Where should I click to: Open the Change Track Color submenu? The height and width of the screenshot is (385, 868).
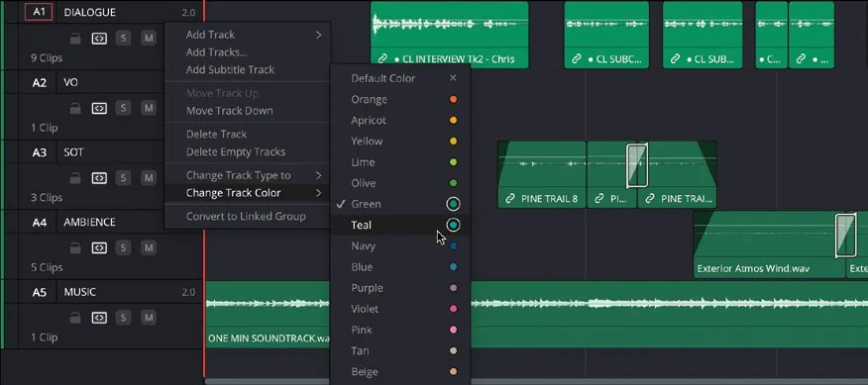click(x=248, y=193)
